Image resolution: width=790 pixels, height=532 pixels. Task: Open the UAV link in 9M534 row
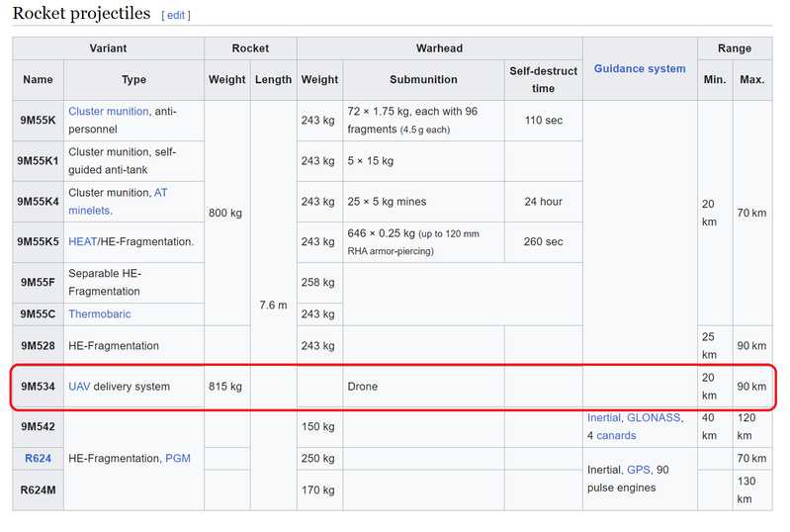[x=79, y=387]
